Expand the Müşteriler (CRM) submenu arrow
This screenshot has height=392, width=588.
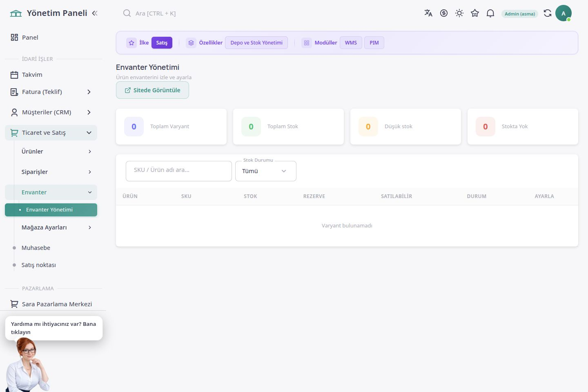pos(89,112)
